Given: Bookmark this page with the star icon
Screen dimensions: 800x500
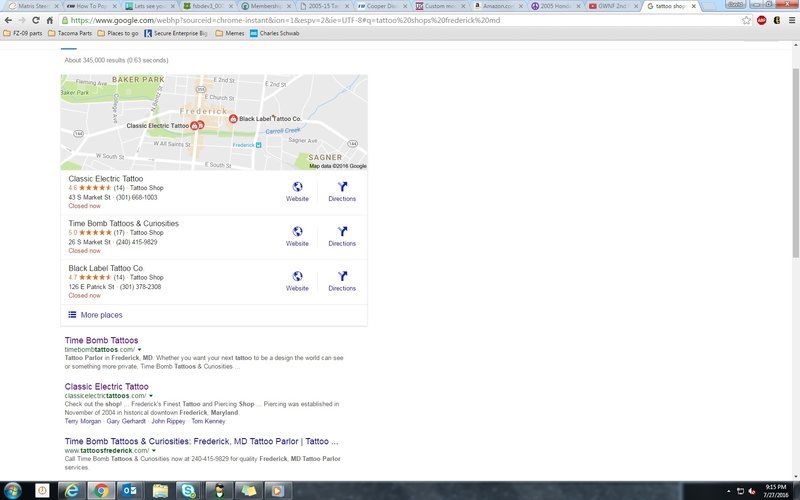Looking at the screenshot, I should (746, 20).
